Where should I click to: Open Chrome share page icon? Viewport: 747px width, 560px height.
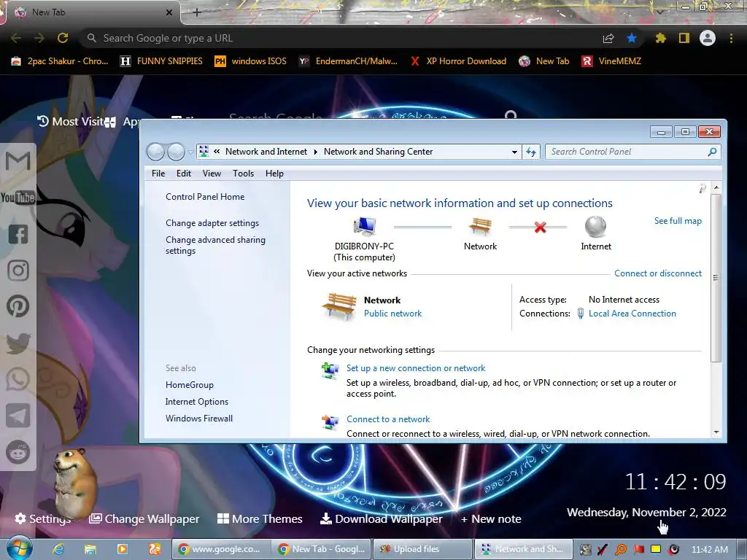click(608, 38)
